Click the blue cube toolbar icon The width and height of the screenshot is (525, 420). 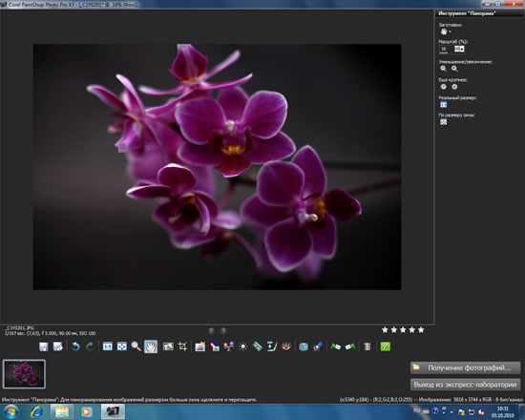[304, 346]
